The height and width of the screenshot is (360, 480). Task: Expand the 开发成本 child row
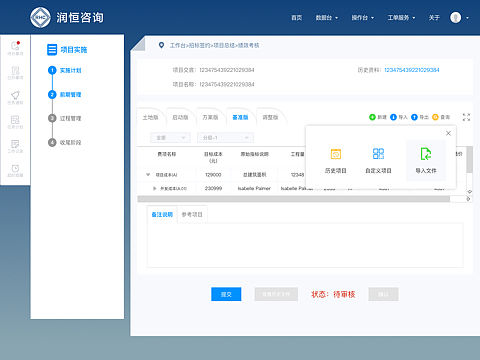tap(155, 188)
